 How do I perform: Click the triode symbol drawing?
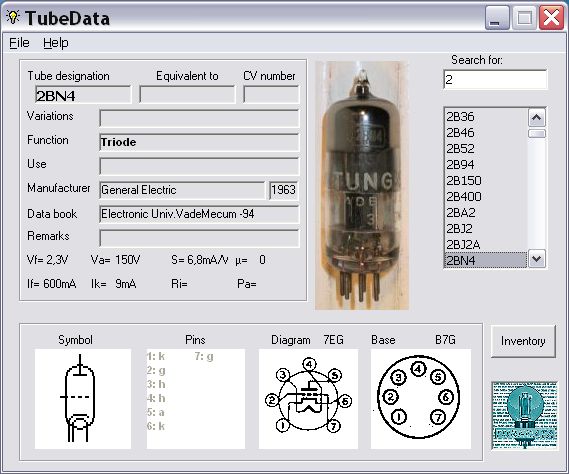[x=83, y=399]
